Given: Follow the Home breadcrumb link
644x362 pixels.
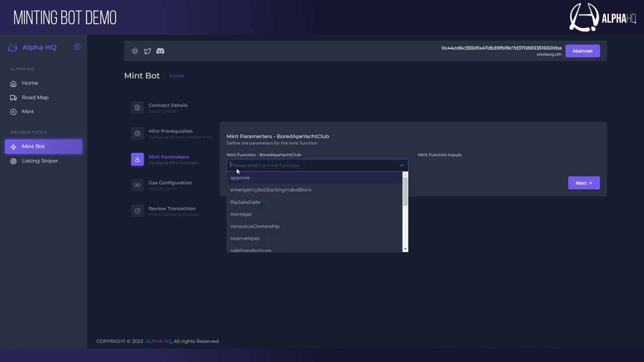Looking at the screenshot, I should point(177,76).
